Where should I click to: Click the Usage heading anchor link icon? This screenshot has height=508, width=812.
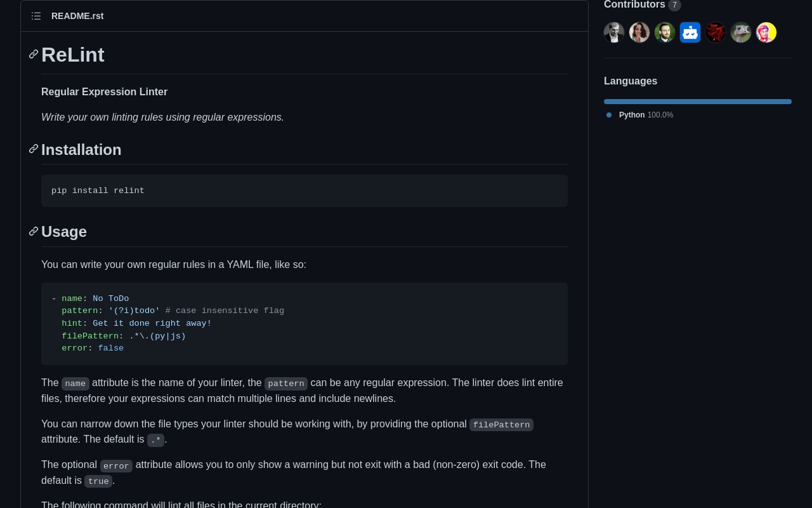click(34, 232)
